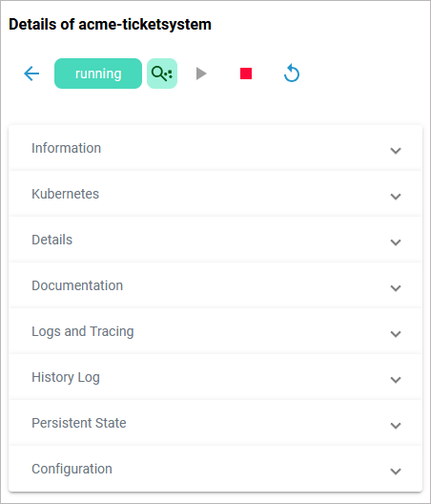
Task: Expand the Details chevron arrow
Action: (396, 242)
